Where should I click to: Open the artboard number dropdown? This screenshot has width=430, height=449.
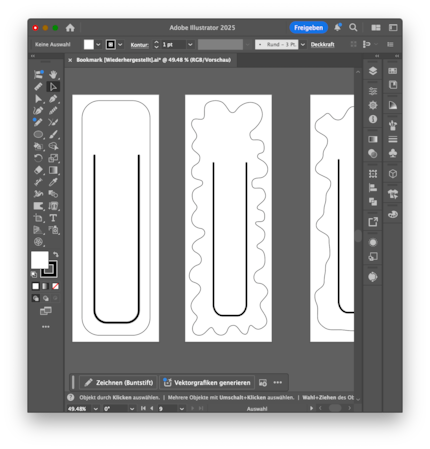click(x=182, y=408)
